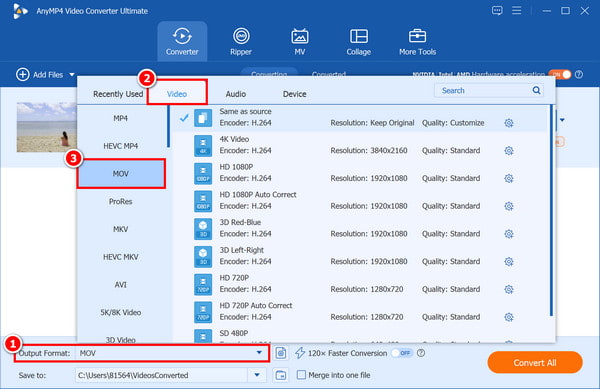Choose the HD 1080P preset row
This screenshot has width=600, height=389.
[360, 173]
